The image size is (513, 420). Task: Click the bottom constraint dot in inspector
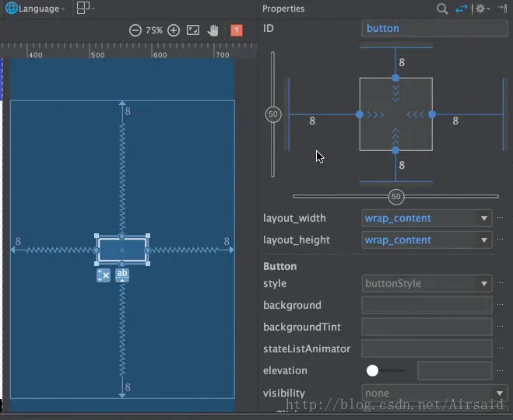point(395,150)
